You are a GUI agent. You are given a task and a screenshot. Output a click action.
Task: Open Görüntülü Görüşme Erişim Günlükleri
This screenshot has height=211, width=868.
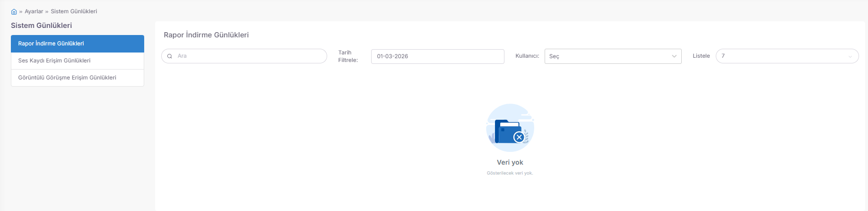78,78
